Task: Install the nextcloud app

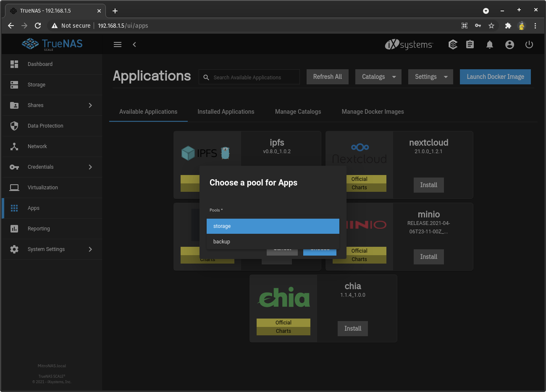Action: pyautogui.click(x=429, y=185)
